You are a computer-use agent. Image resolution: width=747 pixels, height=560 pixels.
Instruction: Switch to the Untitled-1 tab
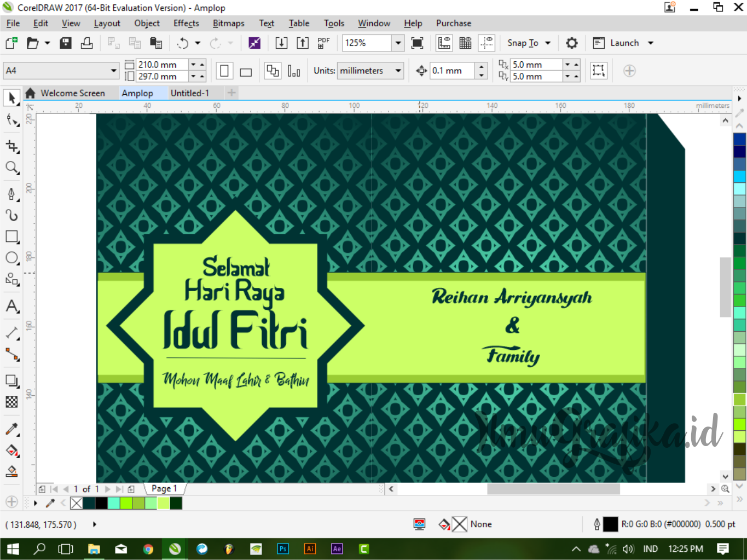click(189, 93)
